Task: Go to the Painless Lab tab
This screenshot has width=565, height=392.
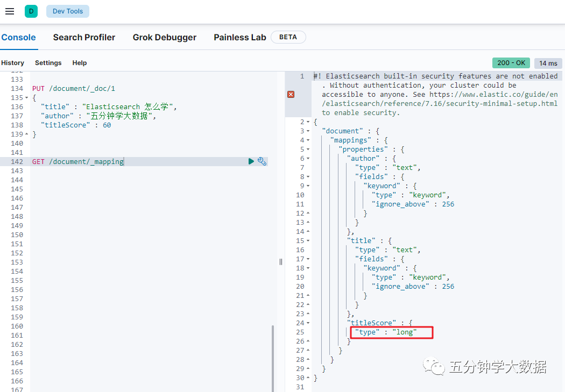Action: pyautogui.click(x=239, y=38)
